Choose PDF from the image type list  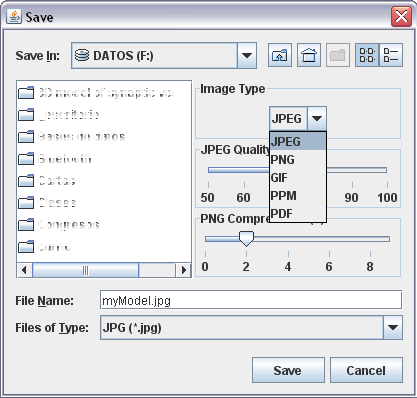tap(298, 213)
